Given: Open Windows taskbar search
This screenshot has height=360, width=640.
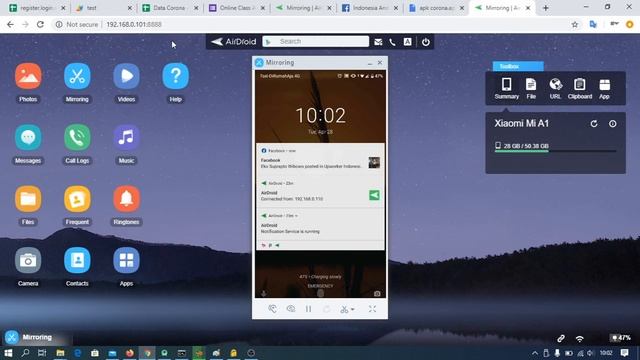Looking at the screenshot, I should (x=25, y=353).
